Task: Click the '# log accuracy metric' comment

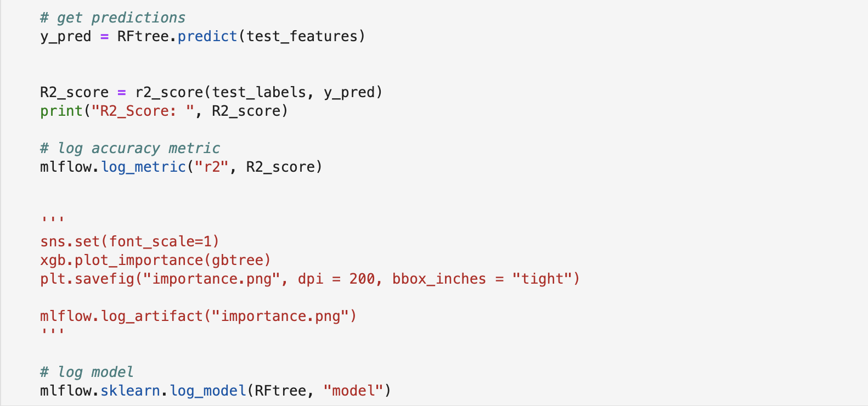Action: [x=130, y=148]
